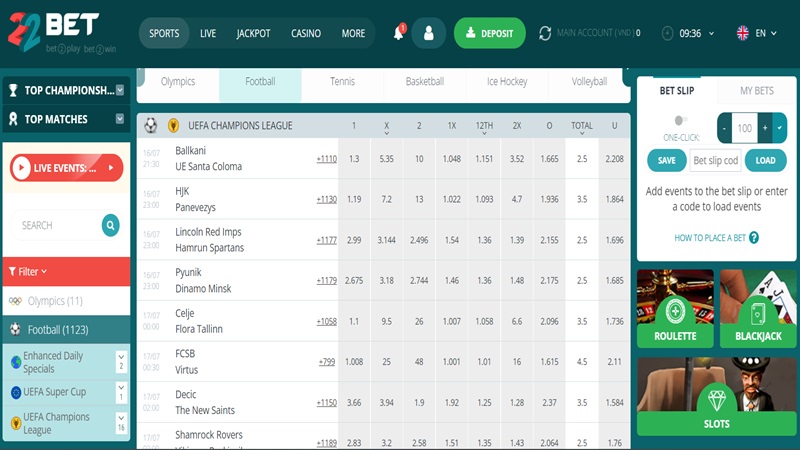The image size is (800, 450).
Task: Toggle the One-Click betting switch
Action: coord(680,120)
